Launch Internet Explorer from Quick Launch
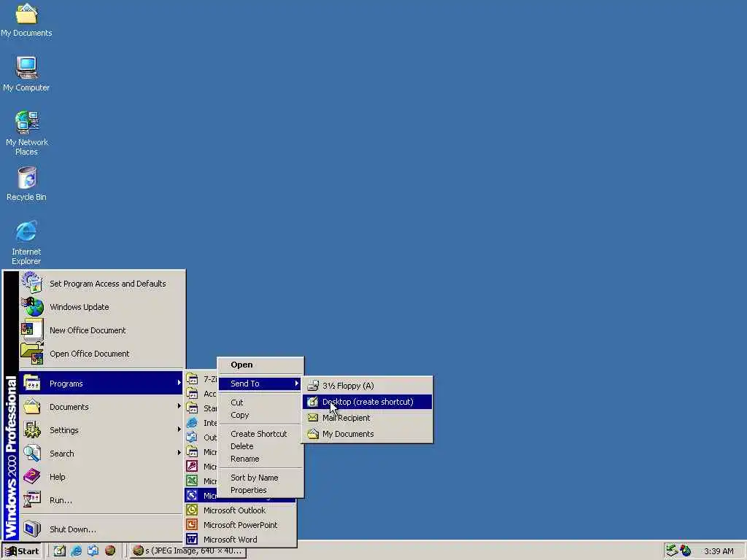The image size is (747, 560). (76, 551)
